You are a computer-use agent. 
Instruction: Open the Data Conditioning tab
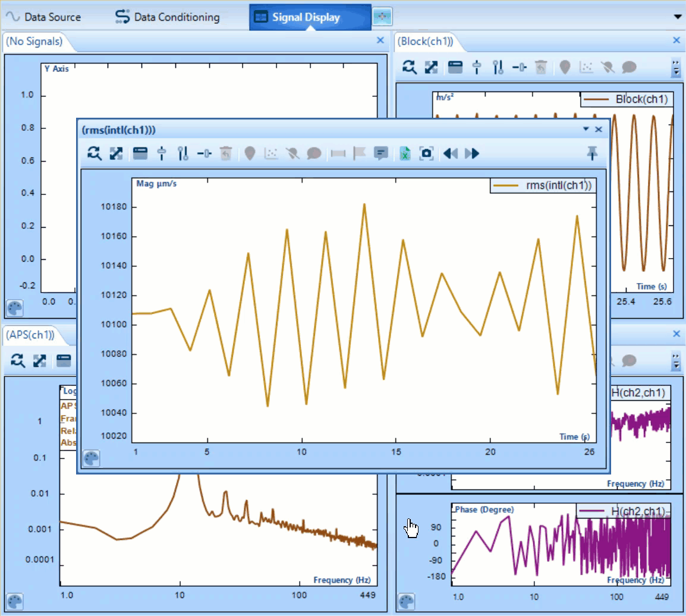[x=168, y=17]
